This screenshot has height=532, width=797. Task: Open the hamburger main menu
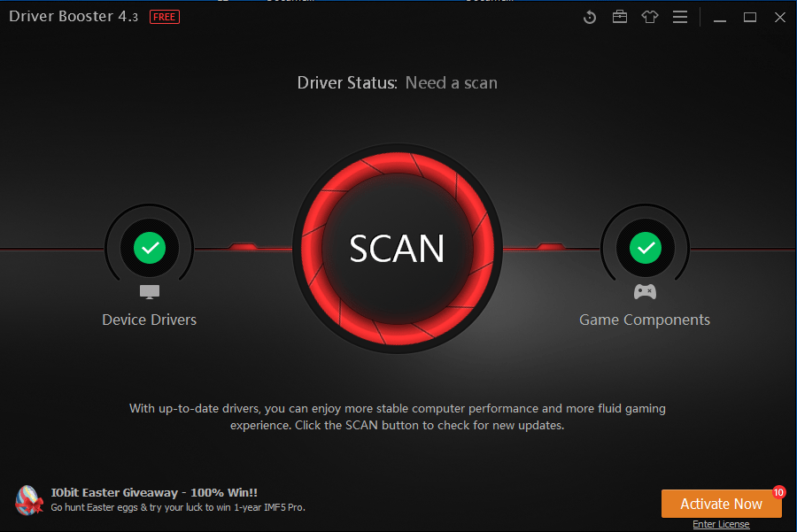(x=680, y=16)
